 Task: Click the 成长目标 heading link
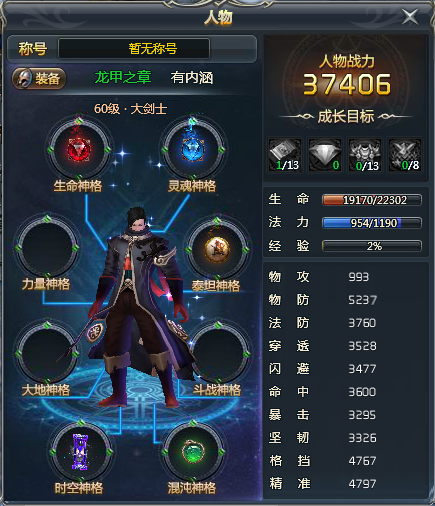coord(346,117)
